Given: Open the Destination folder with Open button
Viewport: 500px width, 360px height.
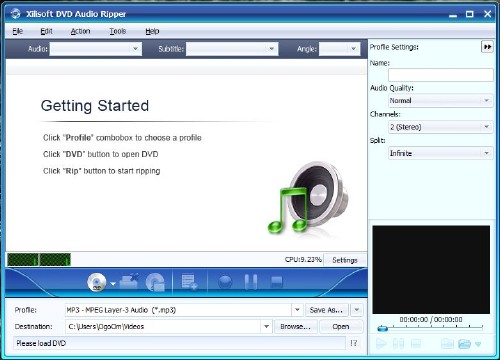Looking at the screenshot, I should coord(341,327).
